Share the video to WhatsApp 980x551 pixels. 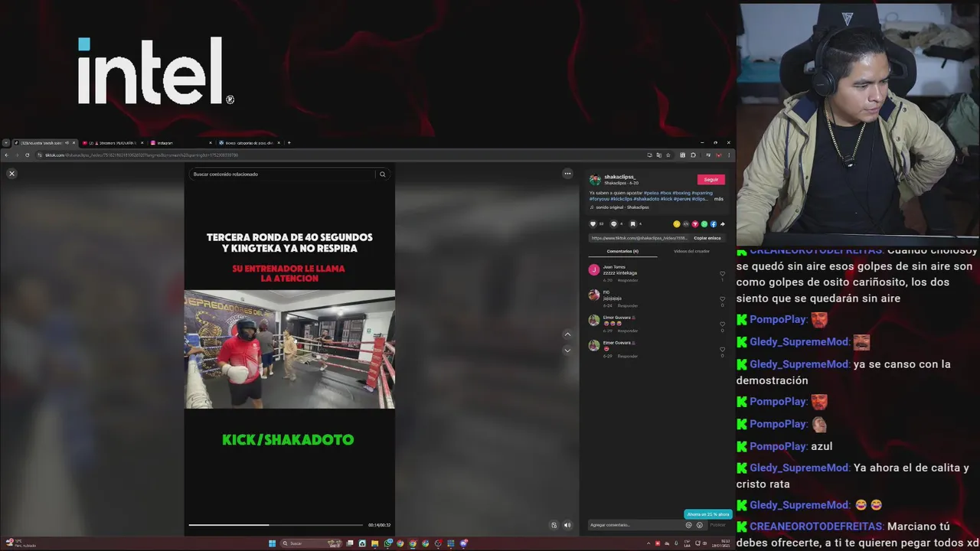tap(704, 224)
